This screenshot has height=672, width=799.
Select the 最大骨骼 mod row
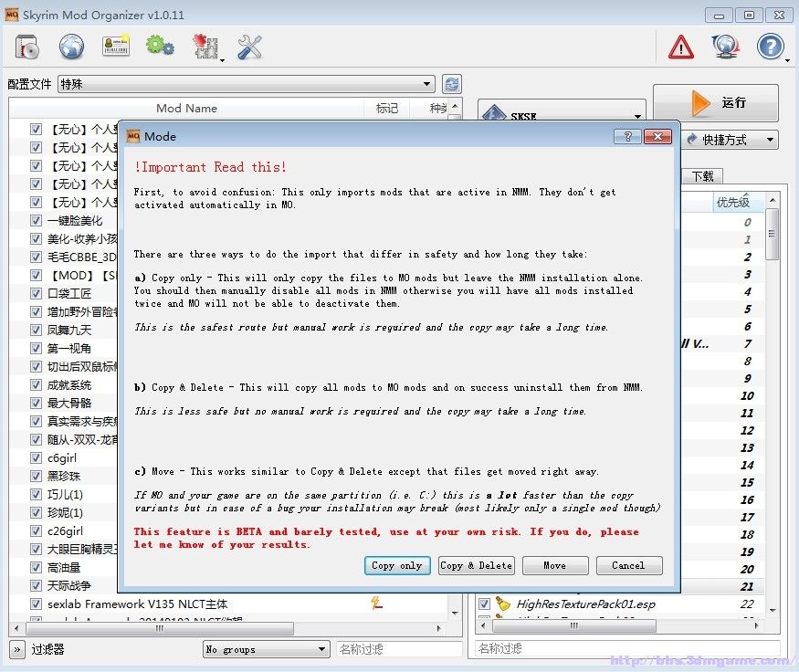[x=68, y=403]
